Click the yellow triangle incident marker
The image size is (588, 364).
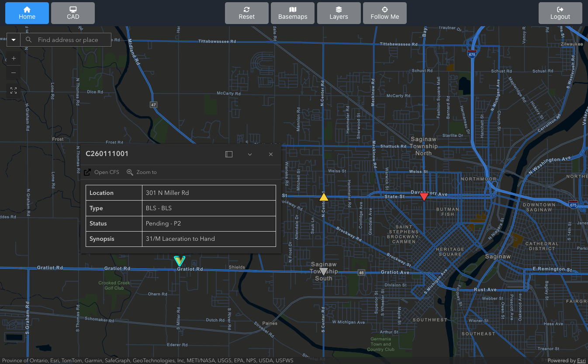[324, 197]
